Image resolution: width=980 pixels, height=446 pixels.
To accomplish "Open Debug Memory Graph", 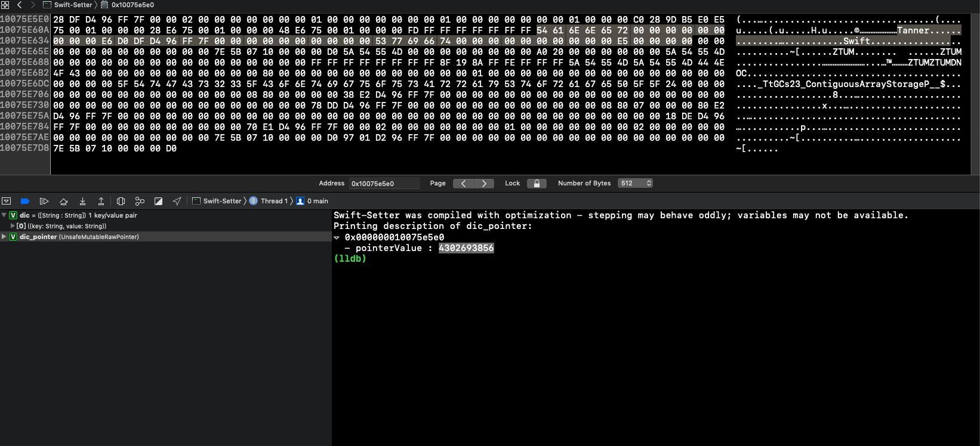I will [140, 201].
